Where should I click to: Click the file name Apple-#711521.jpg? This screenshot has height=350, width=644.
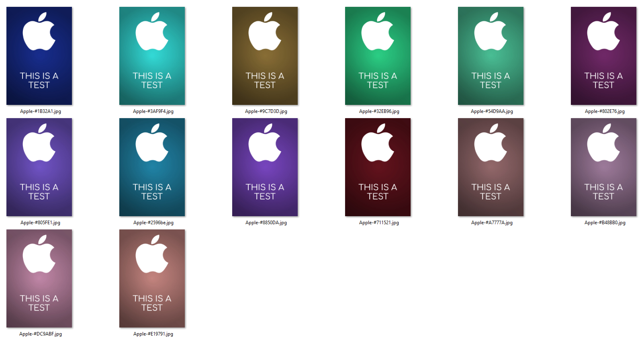click(379, 223)
